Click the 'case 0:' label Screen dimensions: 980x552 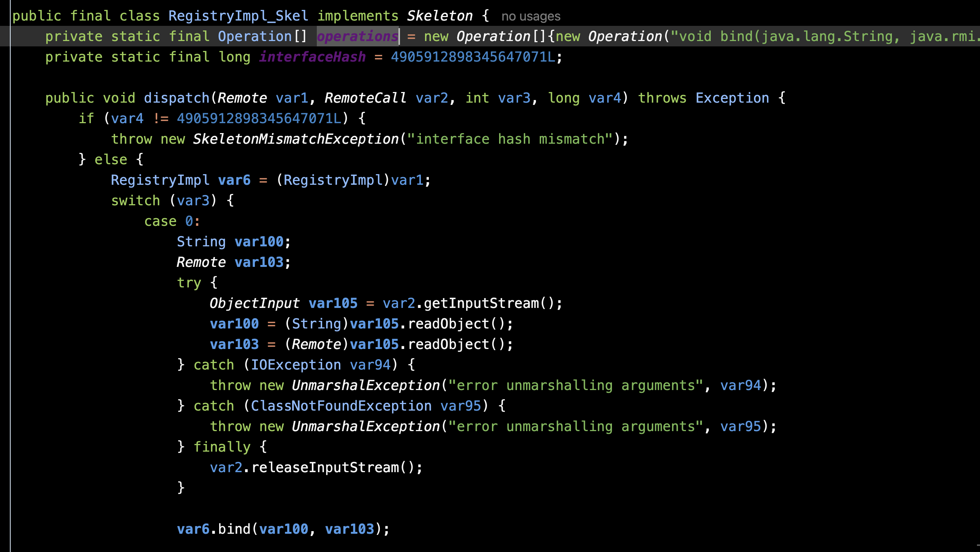point(172,221)
